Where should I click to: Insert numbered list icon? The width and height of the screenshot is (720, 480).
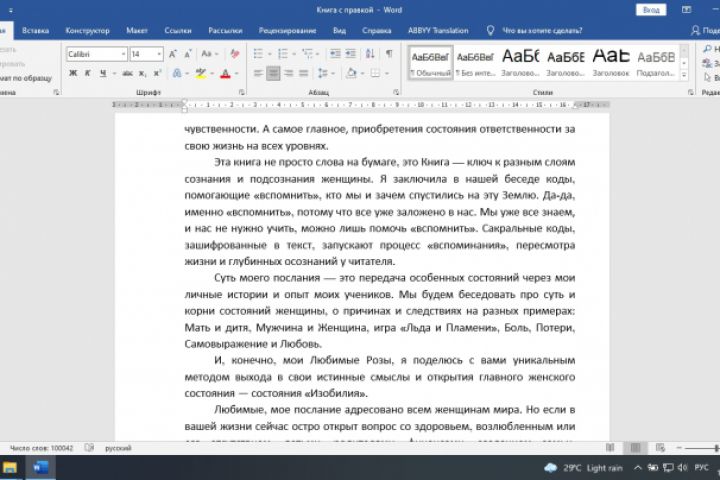tap(283, 54)
